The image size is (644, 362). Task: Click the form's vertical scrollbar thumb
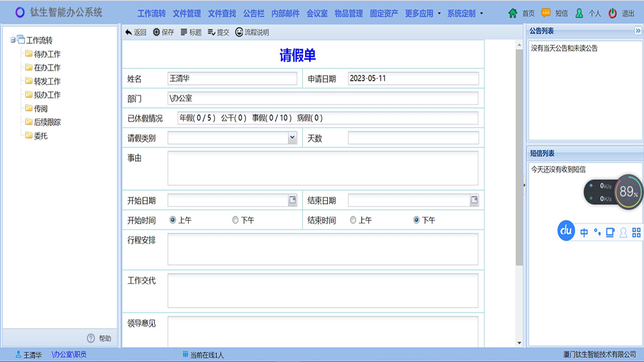point(519,157)
